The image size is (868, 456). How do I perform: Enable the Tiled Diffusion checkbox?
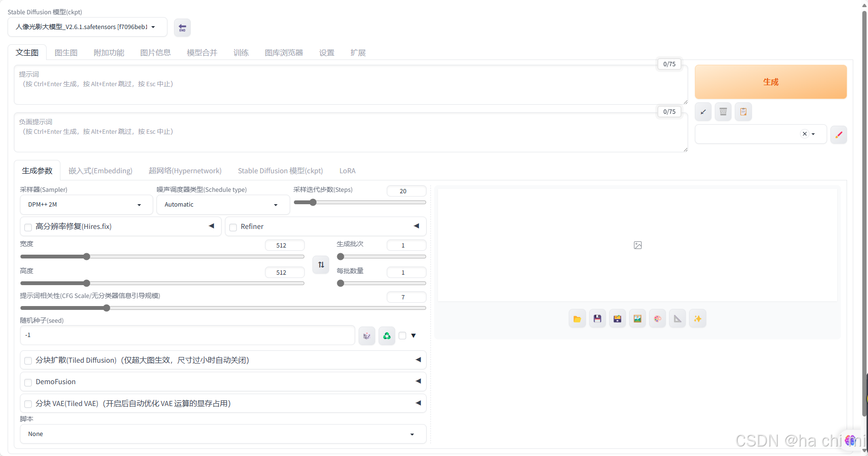tap(28, 361)
